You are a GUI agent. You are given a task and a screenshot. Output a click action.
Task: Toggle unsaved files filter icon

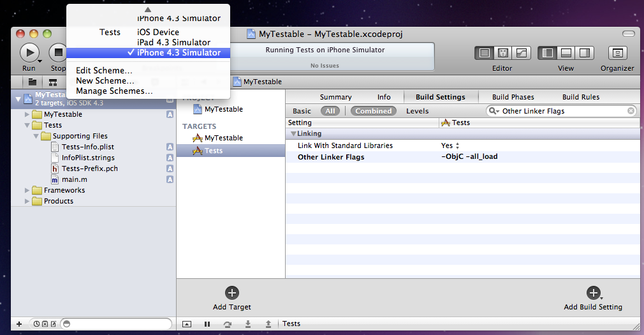(53, 324)
